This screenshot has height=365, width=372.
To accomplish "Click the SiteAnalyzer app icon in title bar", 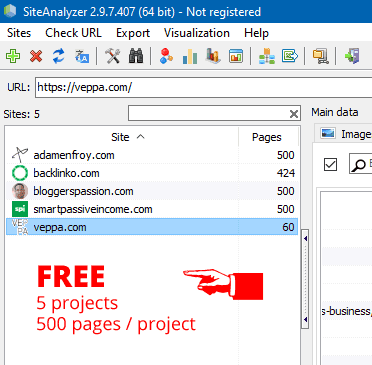I will pyautogui.click(x=10, y=11).
